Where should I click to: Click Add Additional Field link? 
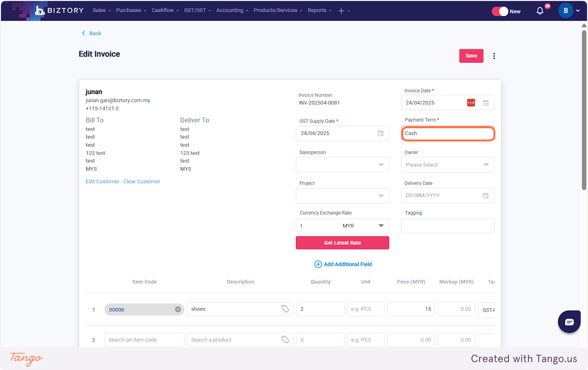pyautogui.click(x=348, y=264)
